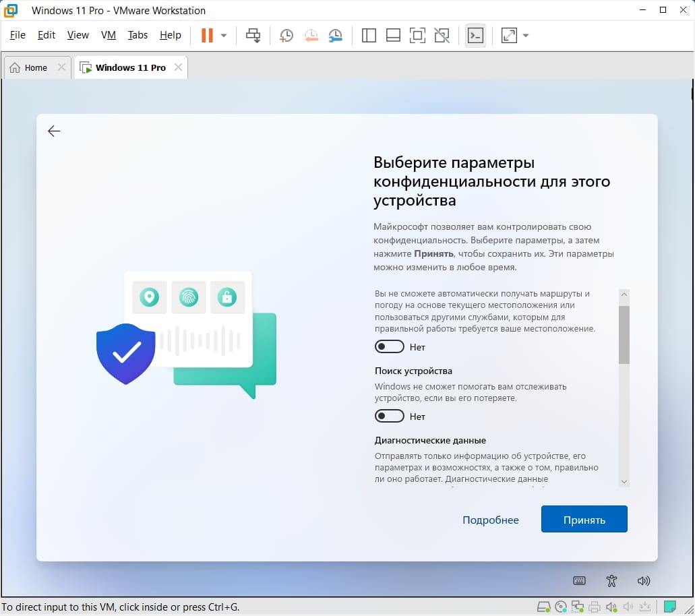Viewport: 695px width, 616px height.
Task: Click the 'Диагностические данные' heading
Action: point(430,441)
